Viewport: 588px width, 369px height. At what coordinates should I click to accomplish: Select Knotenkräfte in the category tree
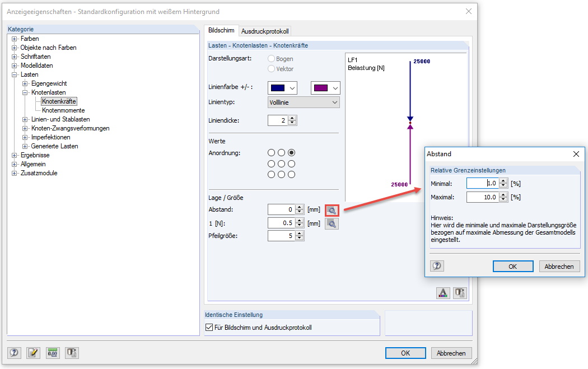click(59, 101)
